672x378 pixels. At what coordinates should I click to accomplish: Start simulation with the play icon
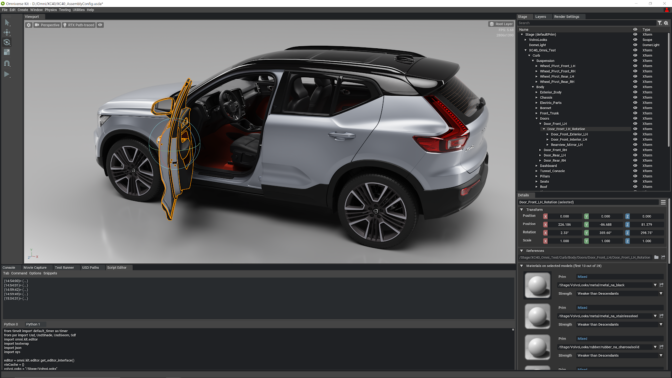[7, 74]
